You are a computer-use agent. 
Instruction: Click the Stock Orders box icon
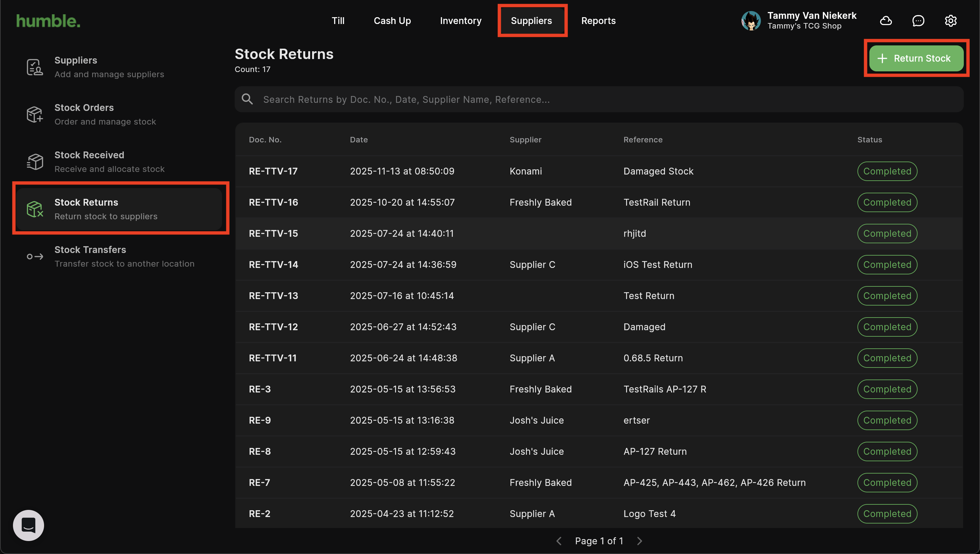[35, 114]
